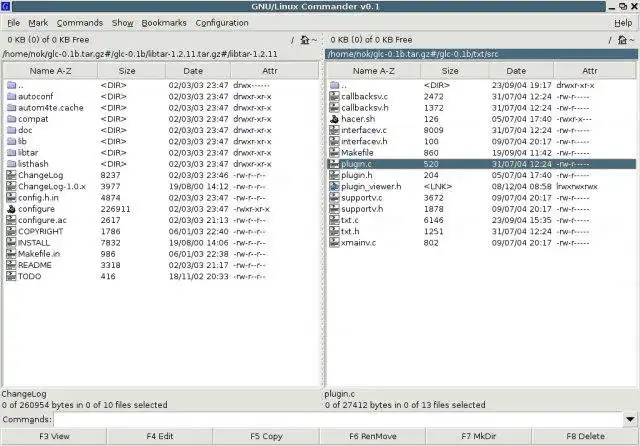Expand the command line history dropdown

click(630, 419)
